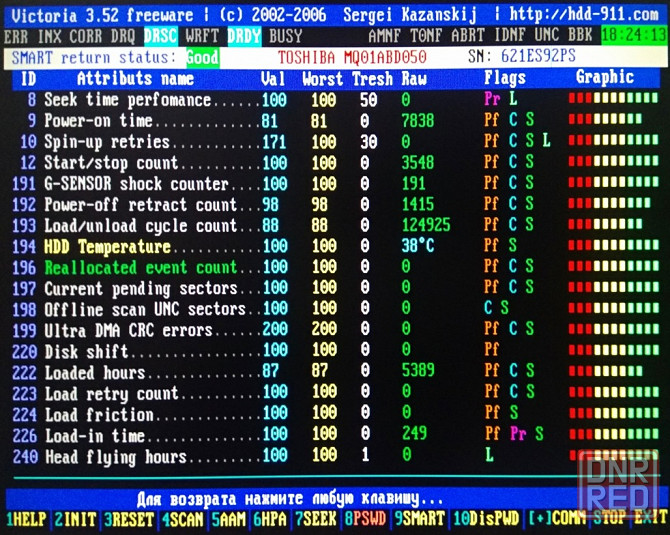Select the HDD Temperature attribute row
Image resolution: width=670 pixels, height=535 pixels.
tap(108, 246)
